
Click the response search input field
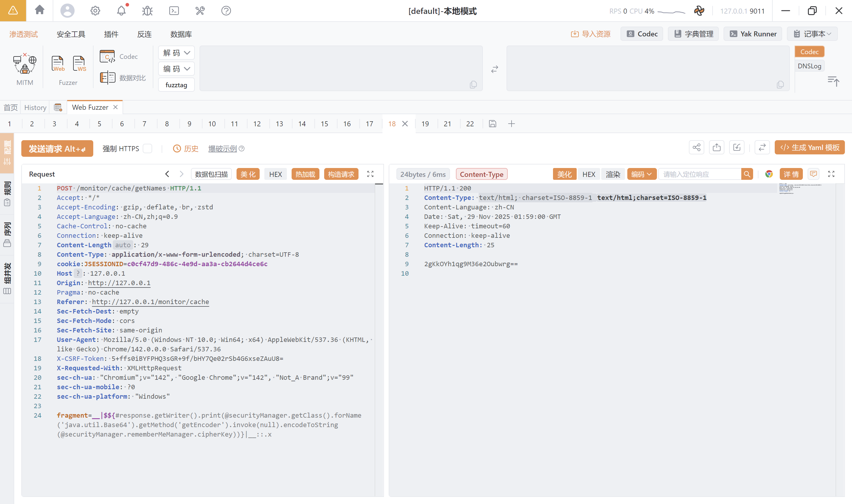coord(700,174)
